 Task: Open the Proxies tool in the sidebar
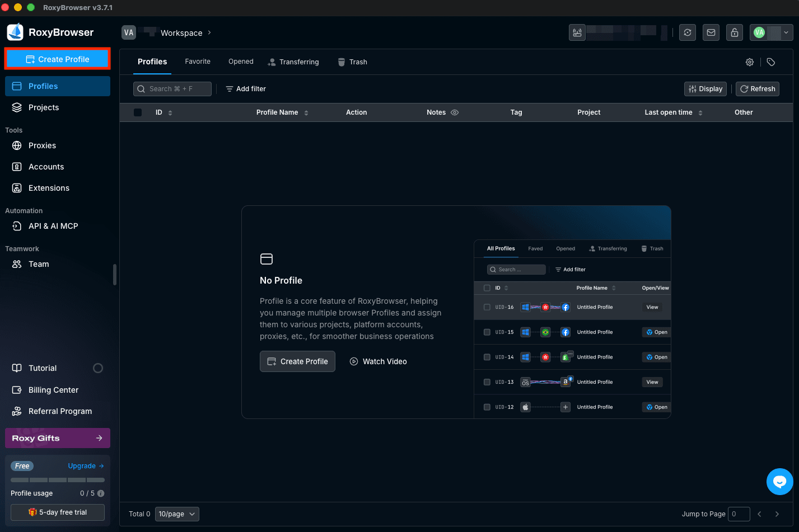point(42,145)
